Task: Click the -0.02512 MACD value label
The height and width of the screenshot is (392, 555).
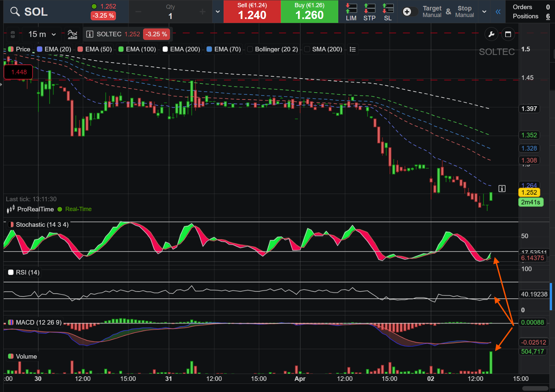Action: tap(533, 342)
